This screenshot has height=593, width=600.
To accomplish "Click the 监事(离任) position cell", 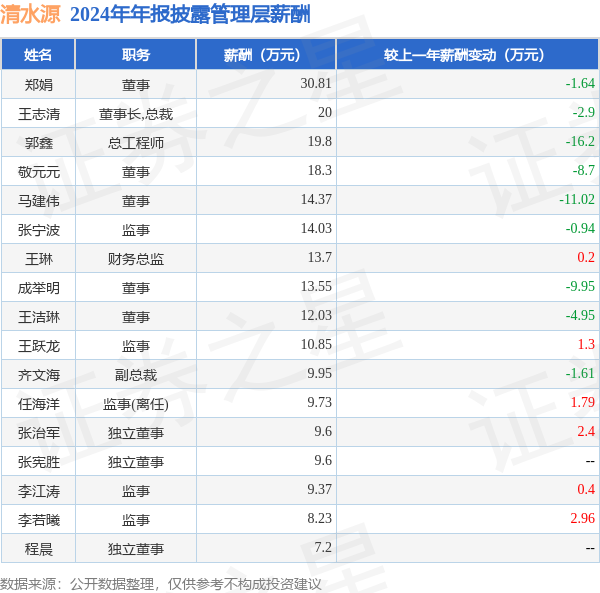I will click(x=136, y=404).
